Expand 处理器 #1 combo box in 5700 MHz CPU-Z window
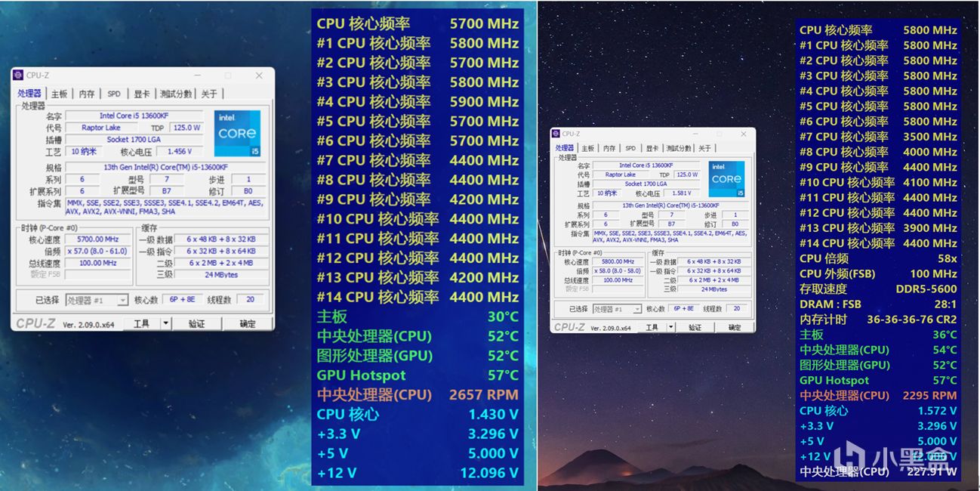 97,300
